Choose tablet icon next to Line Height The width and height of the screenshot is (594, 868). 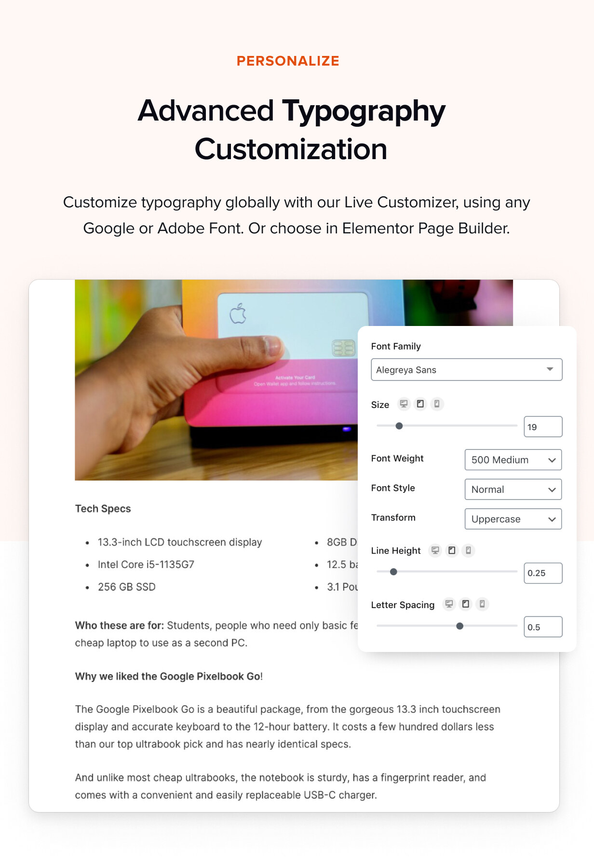(452, 550)
